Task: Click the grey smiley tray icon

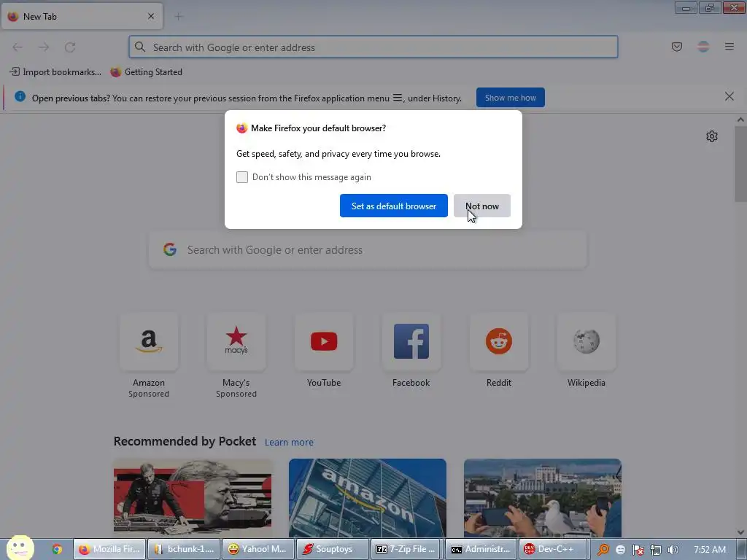Action: [620, 550]
